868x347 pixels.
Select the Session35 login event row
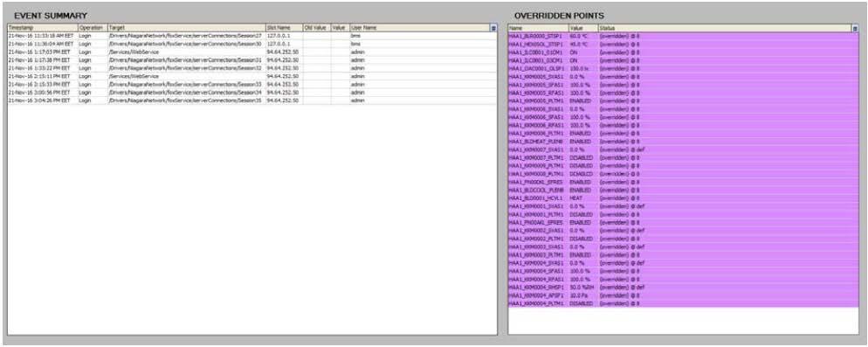(x=251, y=101)
